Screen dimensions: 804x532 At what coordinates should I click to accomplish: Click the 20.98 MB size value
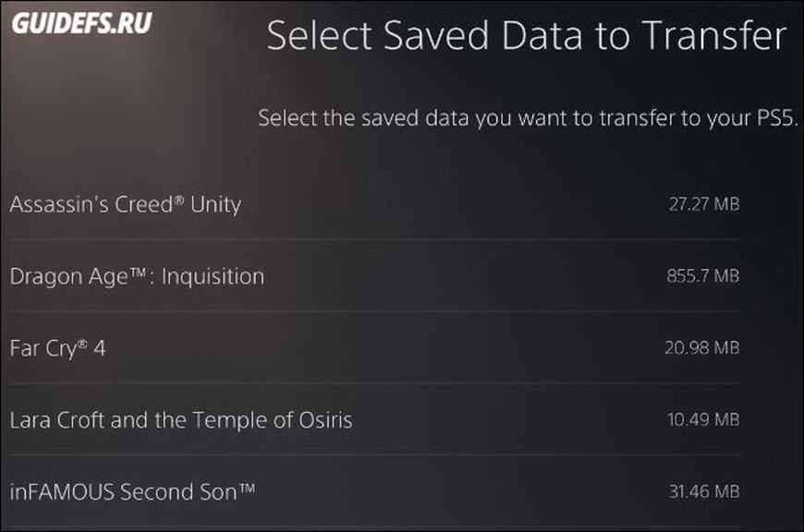click(x=702, y=348)
